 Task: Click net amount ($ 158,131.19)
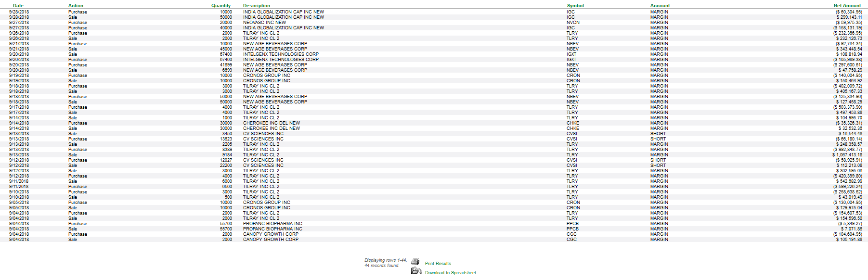(x=848, y=28)
